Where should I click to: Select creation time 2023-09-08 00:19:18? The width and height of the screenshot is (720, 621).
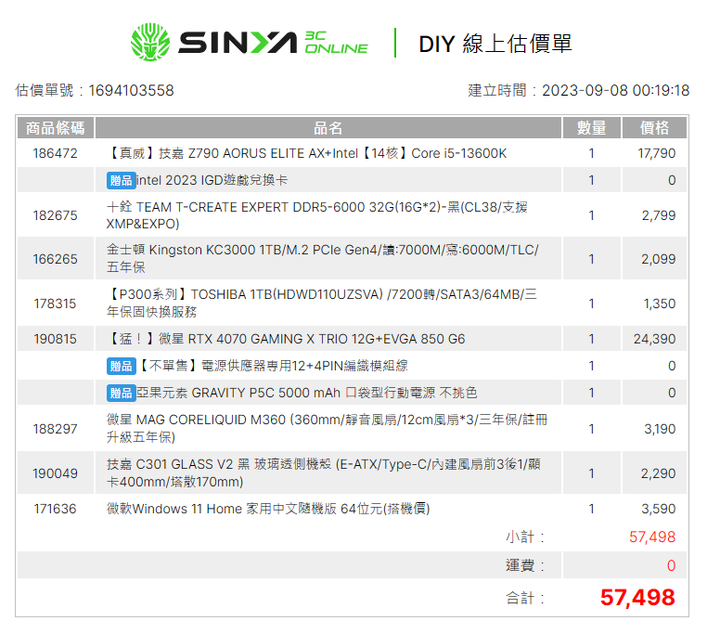tap(616, 90)
